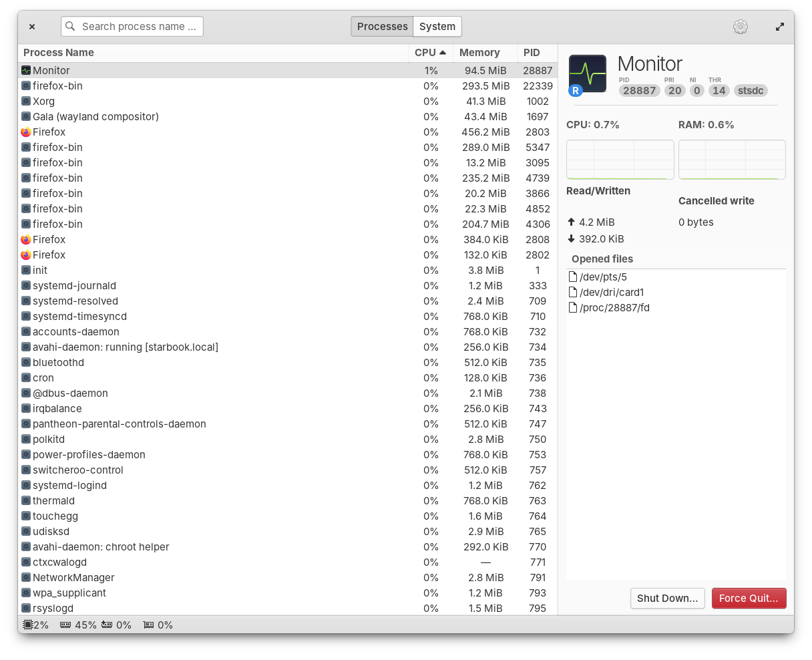Click the Monitor app icon in the details panel
Viewport: 812px width, 660px height.
587,73
